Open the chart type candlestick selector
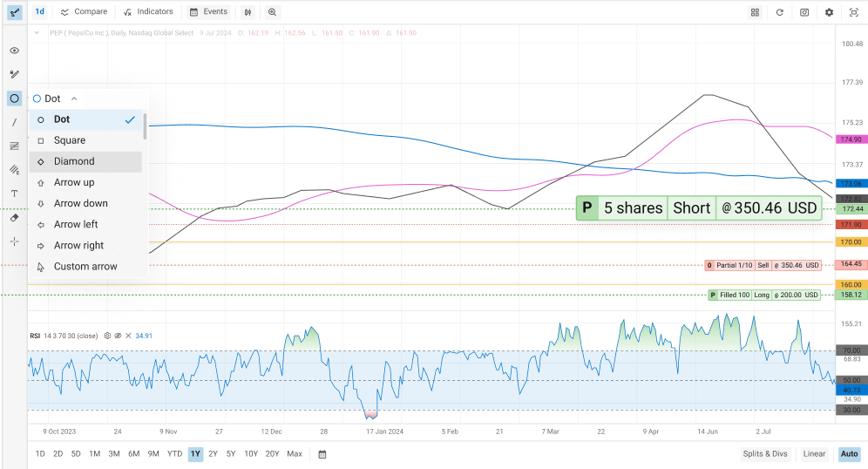 248,12
